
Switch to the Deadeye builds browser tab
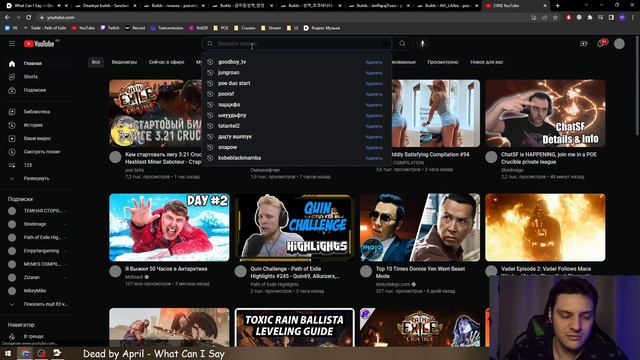pos(106,6)
